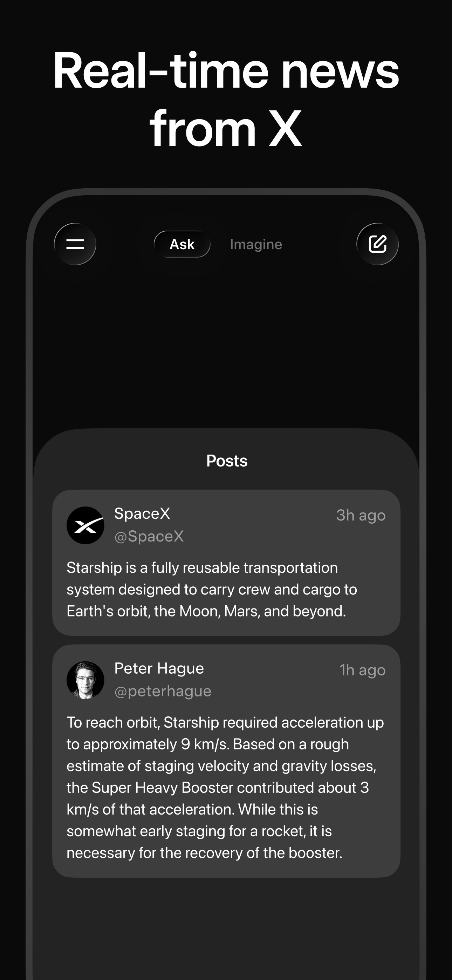Click the menu lines icon top left
This screenshot has height=980, width=452.
pos(75,244)
